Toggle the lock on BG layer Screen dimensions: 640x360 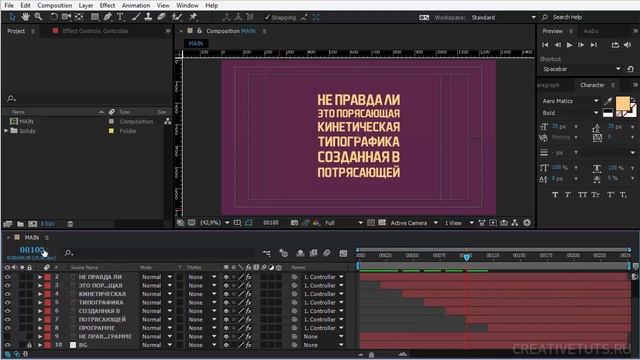(29, 345)
